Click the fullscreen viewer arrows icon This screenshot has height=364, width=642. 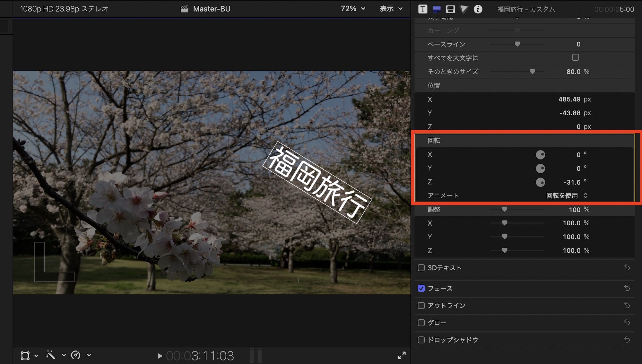(x=402, y=355)
